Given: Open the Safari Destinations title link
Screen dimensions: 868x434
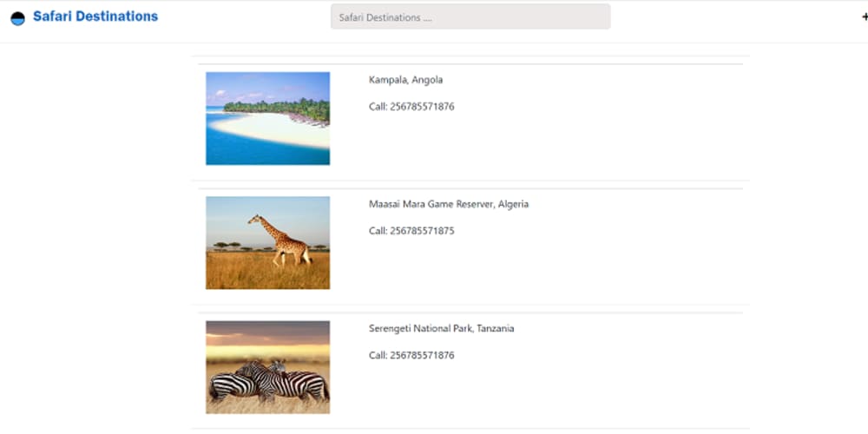Looking at the screenshot, I should coord(95,16).
